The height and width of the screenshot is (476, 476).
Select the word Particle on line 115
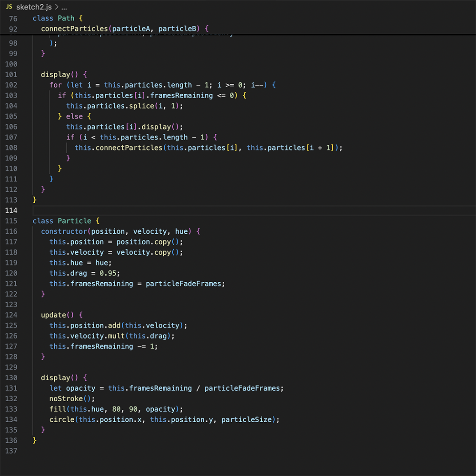coord(74,220)
